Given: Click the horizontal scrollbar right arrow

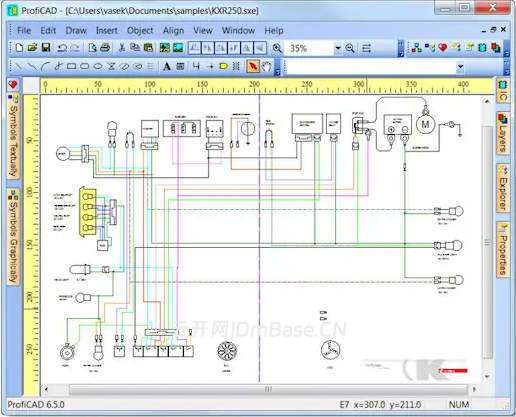Looking at the screenshot, I should [475, 389].
